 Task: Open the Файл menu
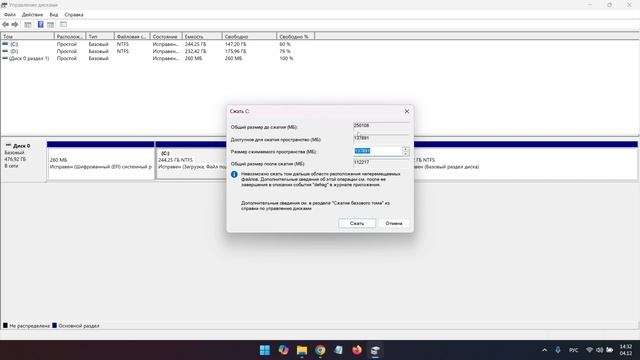(10, 15)
